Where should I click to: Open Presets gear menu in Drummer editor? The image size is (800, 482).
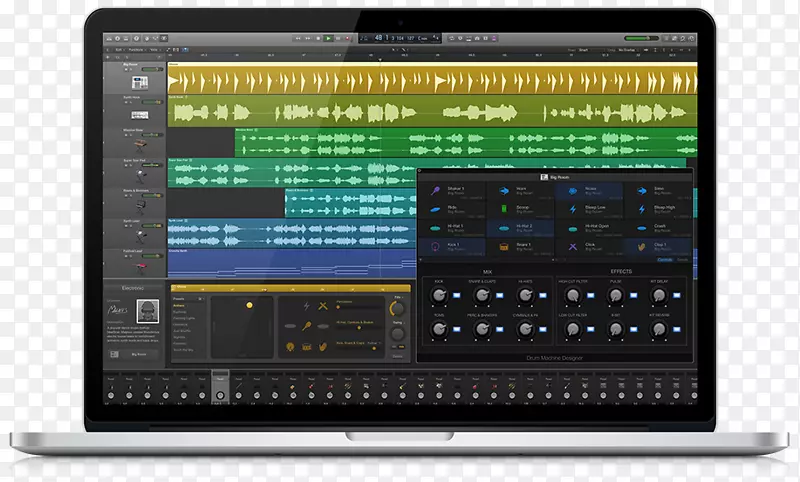coord(201,298)
